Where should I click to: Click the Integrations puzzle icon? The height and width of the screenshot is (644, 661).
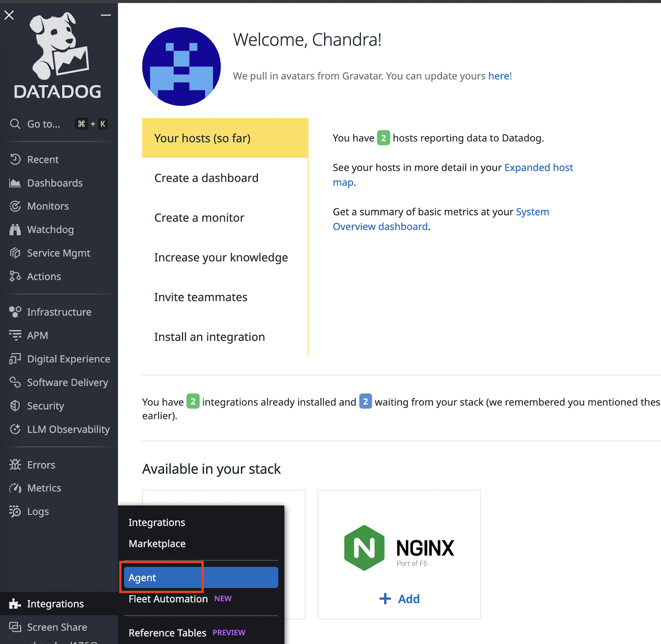(x=15, y=604)
